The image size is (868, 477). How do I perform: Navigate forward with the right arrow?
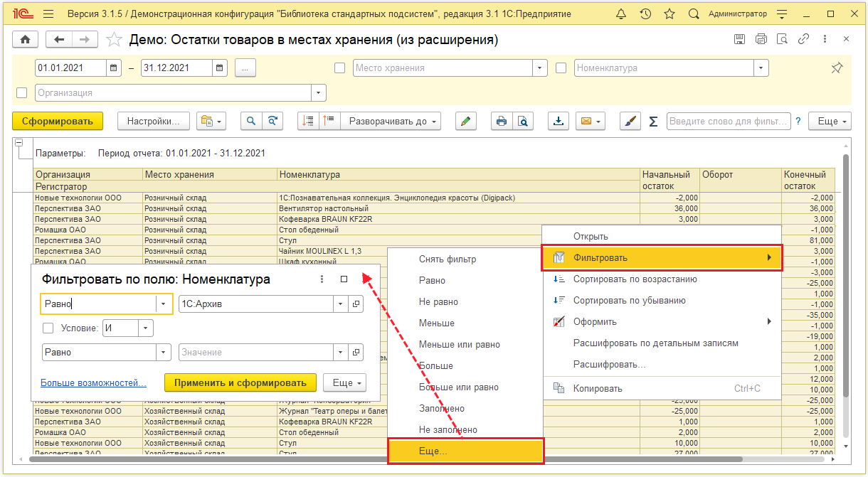point(85,40)
